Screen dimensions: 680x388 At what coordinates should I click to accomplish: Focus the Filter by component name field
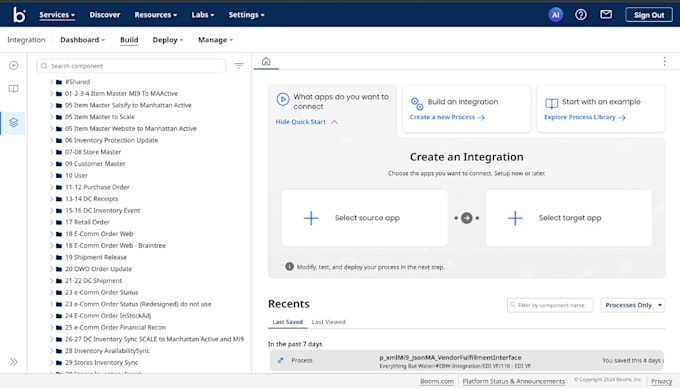pyautogui.click(x=550, y=305)
